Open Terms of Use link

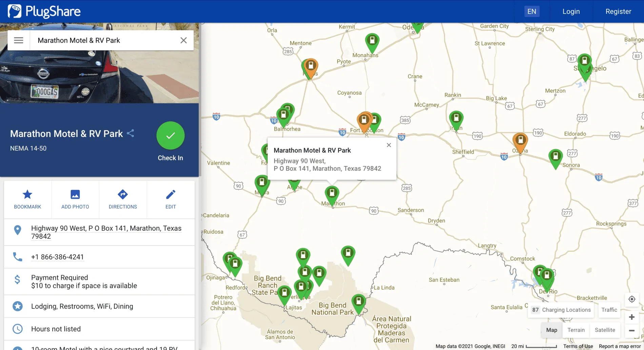(x=578, y=346)
